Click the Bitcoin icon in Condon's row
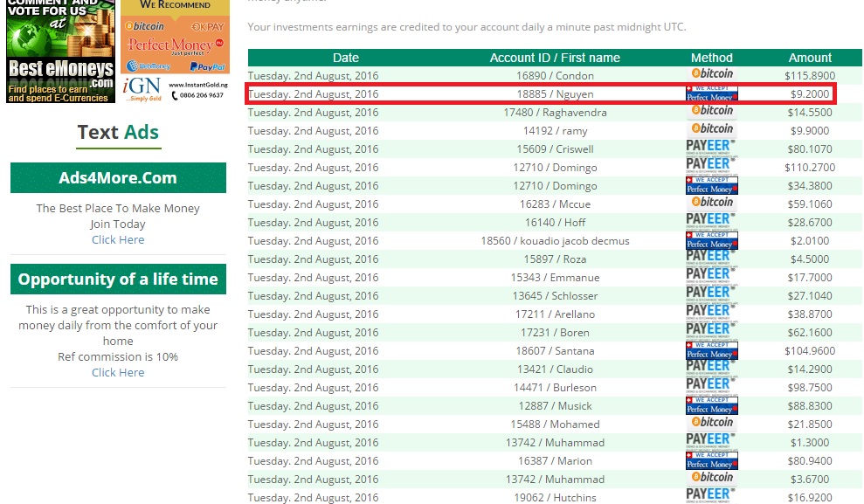864x504 pixels. 712,74
